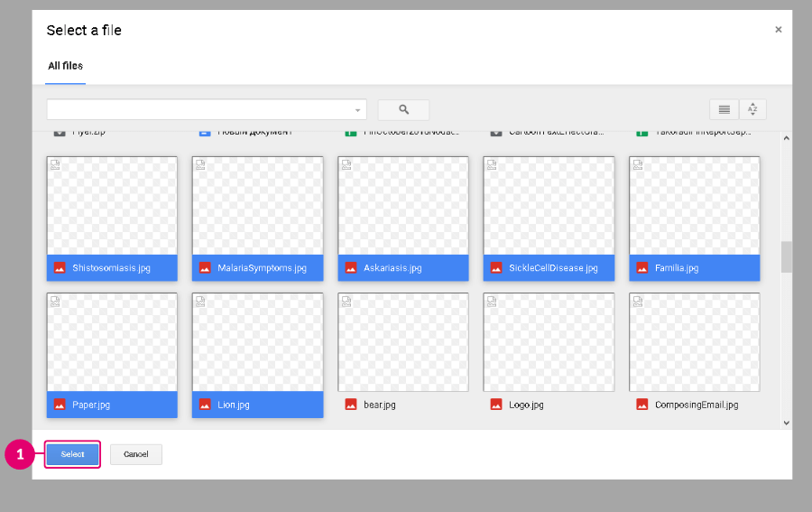Select the MalariaSymptoms.jpg thumbnail
812x512 pixels.
pyautogui.click(x=257, y=206)
